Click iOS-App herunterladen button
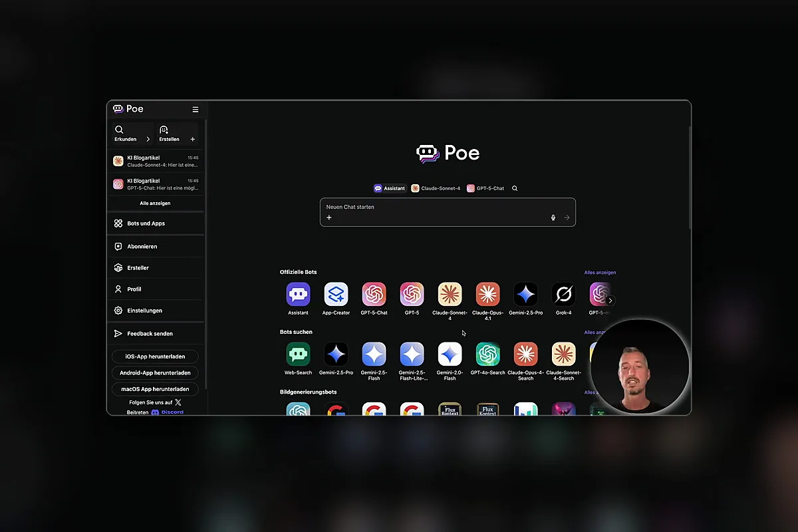The width and height of the screenshot is (798, 532). coord(155,356)
